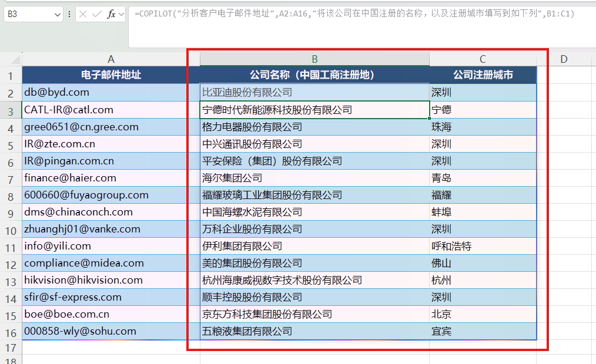Select city cell 杭州

pos(483,280)
